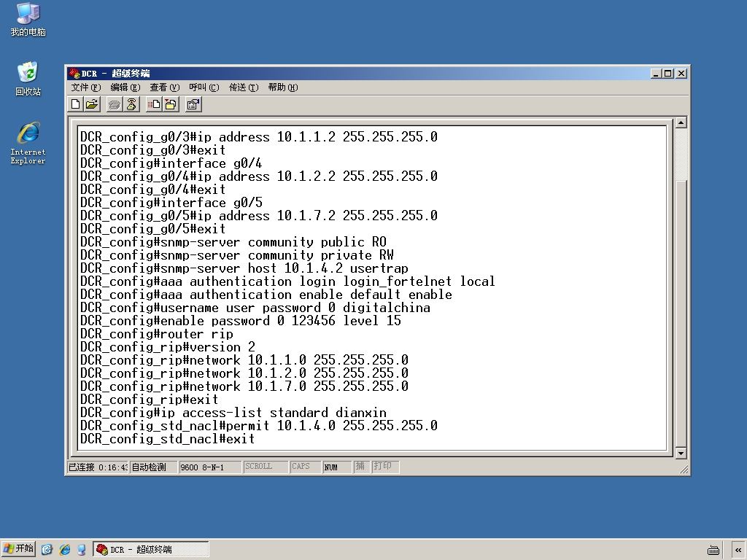Click the 自动检测 status entry
The height and width of the screenshot is (560, 747).
[x=153, y=467]
